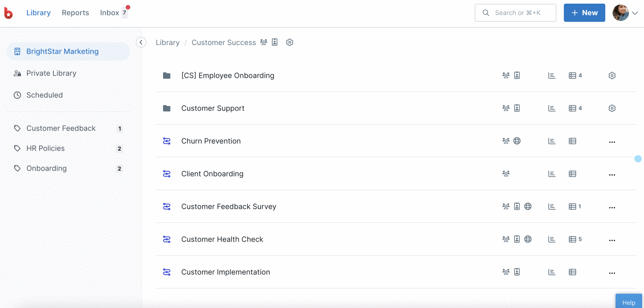The width and height of the screenshot is (644, 308).
Task: Click the Library breadcrumb link
Action: (x=168, y=42)
